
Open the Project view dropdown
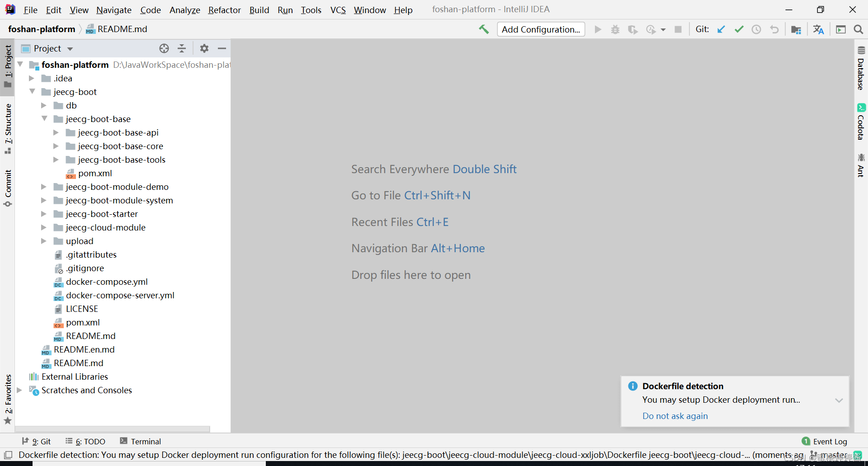click(x=70, y=49)
